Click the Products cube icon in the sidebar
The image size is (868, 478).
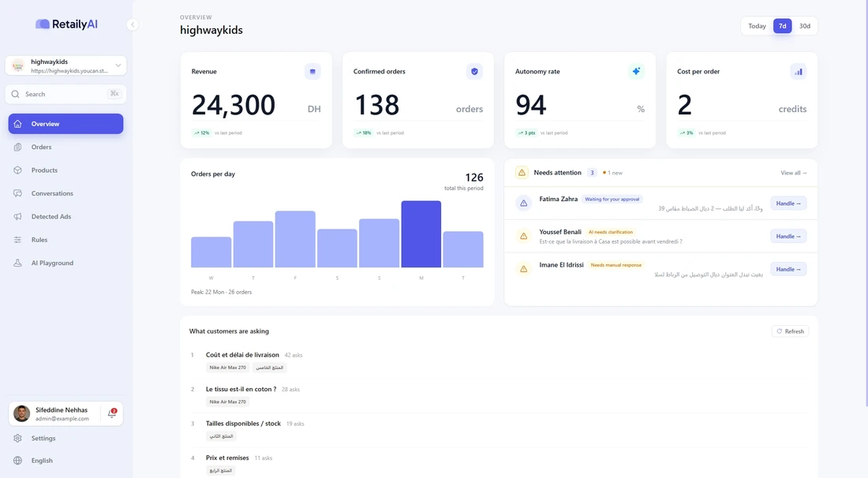(x=17, y=170)
